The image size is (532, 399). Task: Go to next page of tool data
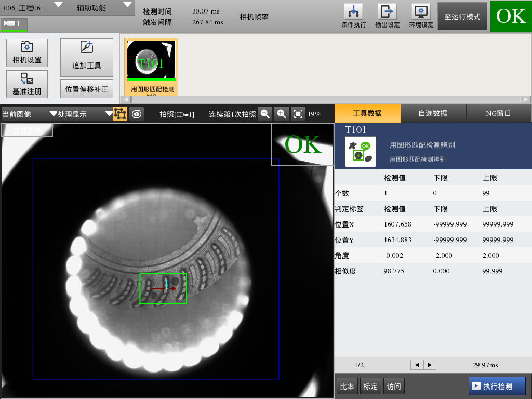pyautogui.click(x=430, y=365)
